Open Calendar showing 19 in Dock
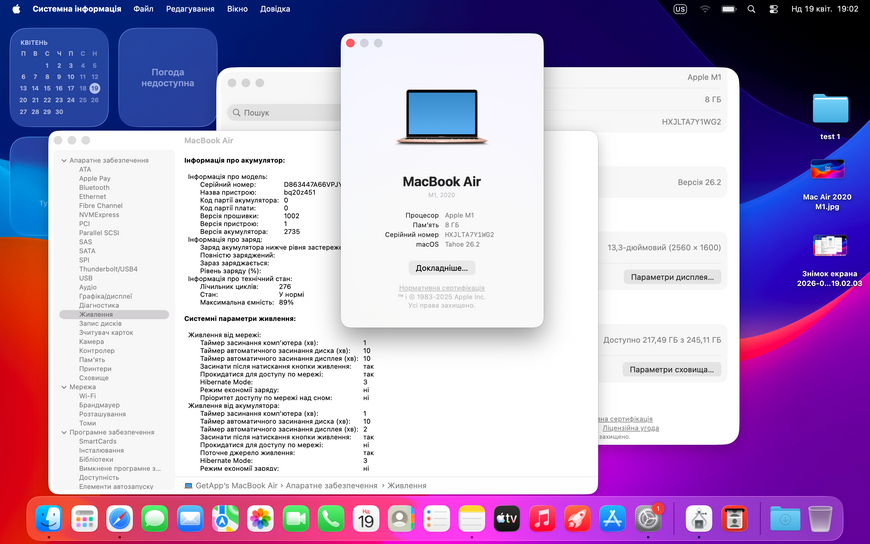Viewport: 870px width, 544px height. [366, 520]
